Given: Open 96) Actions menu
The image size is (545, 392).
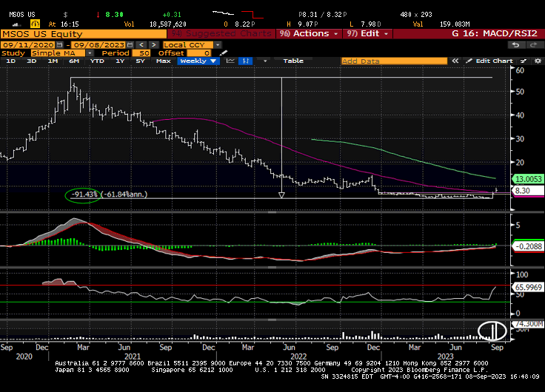Looking at the screenshot, I should pos(309,34).
